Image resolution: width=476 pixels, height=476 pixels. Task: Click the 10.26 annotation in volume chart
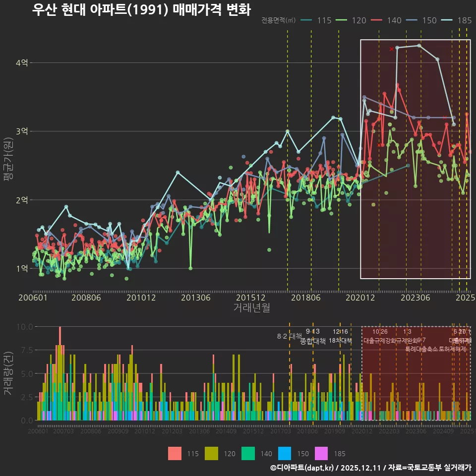380,332
